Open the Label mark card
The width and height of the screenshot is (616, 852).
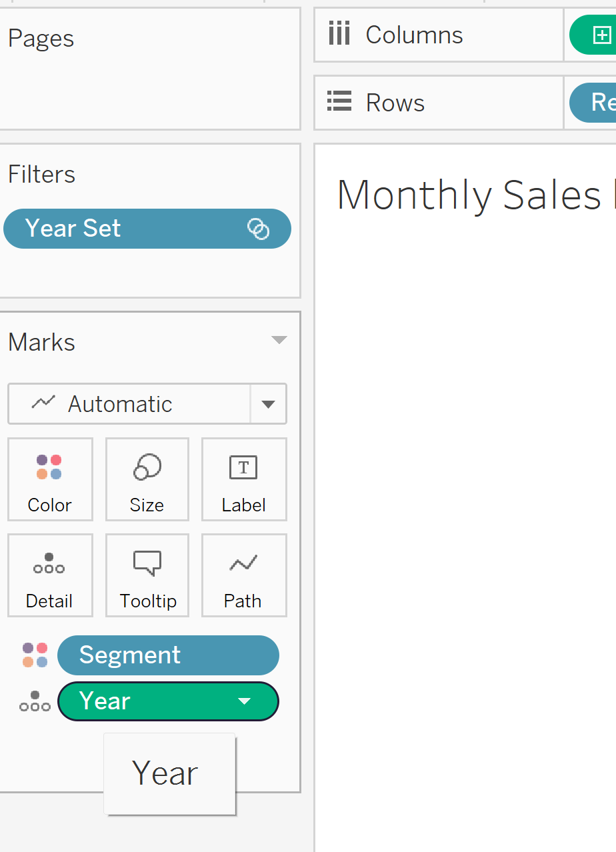tap(244, 479)
